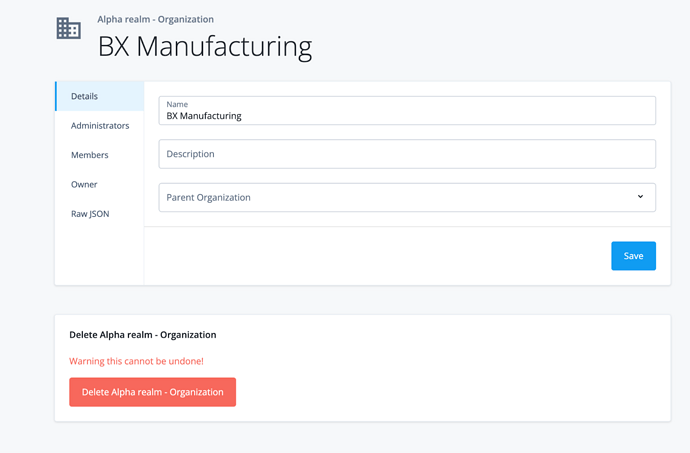Viewport: 690px width, 453px height.
Task: Open the Details tab
Action: [85, 96]
